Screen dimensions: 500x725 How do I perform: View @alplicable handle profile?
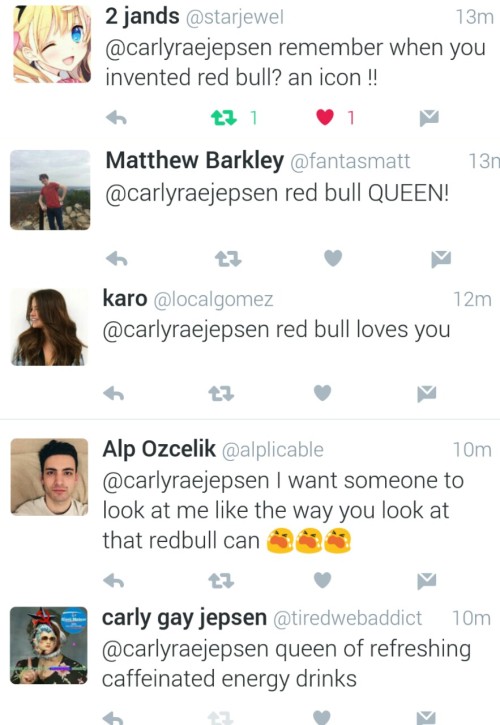273,450
